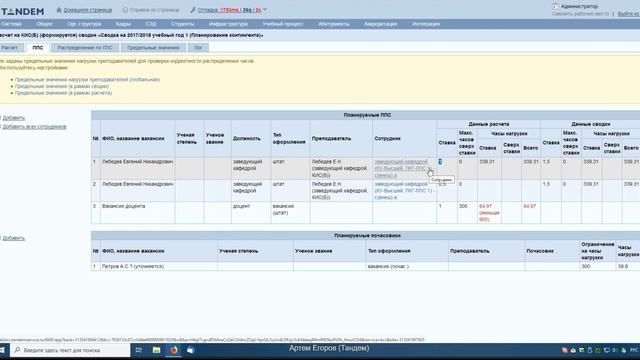Switch to Распределение по ППС tab
The height and width of the screenshot is (360, 640).
[85, 48]
